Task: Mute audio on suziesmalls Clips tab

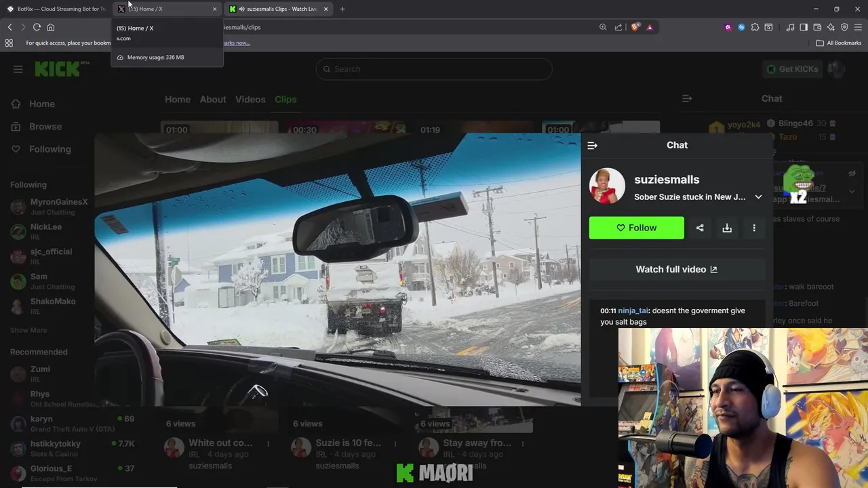Action: [x=242, y=9]
